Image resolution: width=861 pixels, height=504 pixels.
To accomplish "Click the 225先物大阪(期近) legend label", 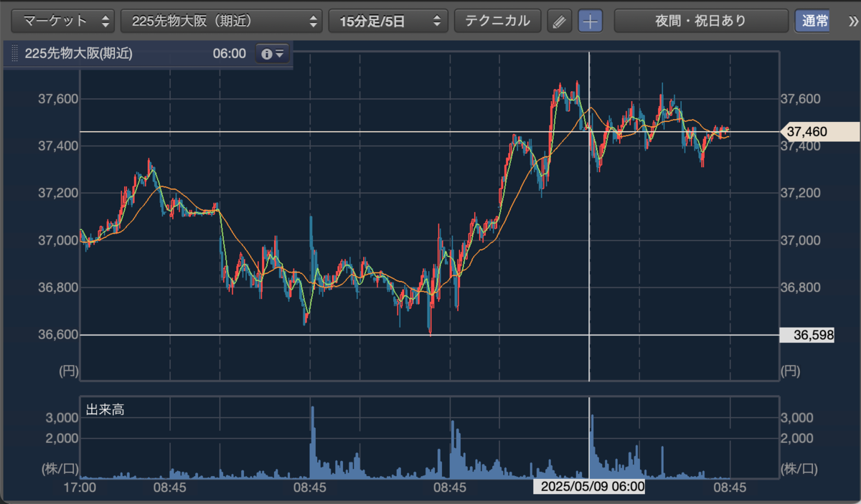I will 78,54.
